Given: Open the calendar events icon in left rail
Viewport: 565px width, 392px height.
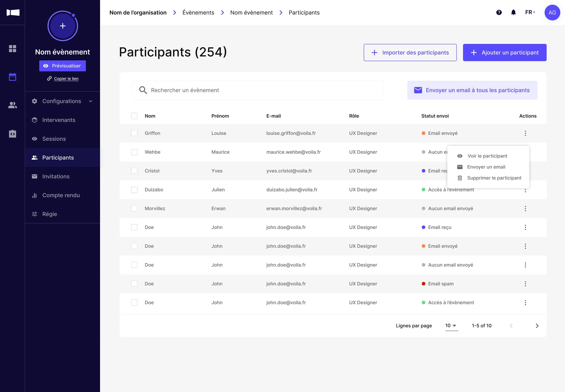Looking at the screenshot, I should 12,77.
